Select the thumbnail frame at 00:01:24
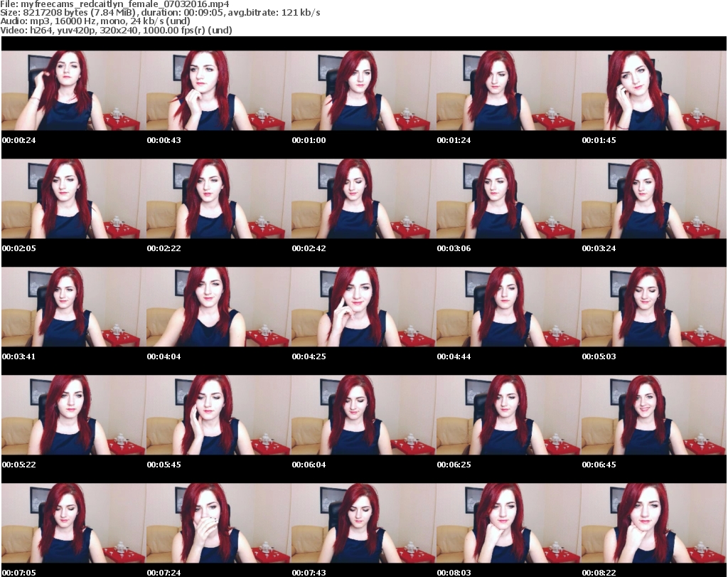This screenshot has width=728, height=577. tap(509, 90)
